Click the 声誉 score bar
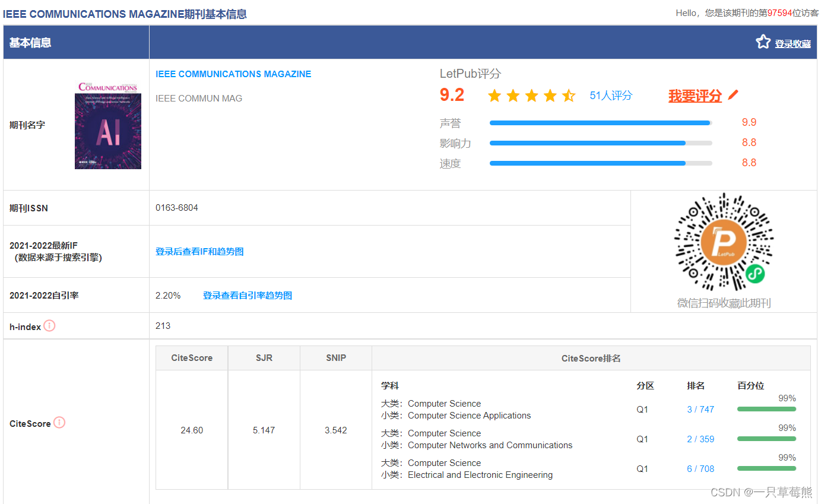Image resolution: width=821 pixels, height=504 pixels. 601,123
